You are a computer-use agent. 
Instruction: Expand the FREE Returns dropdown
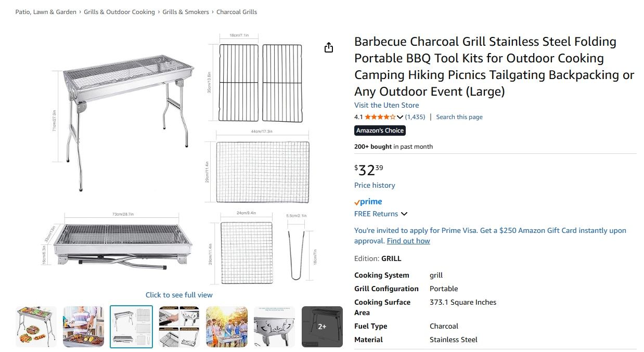pos(404,214)
